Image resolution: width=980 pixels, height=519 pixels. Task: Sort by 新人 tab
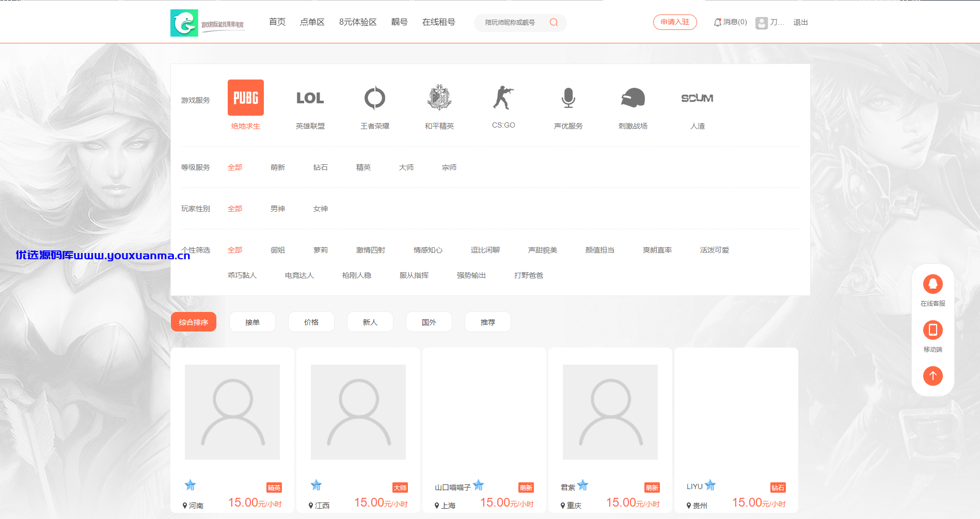[370, 322]
